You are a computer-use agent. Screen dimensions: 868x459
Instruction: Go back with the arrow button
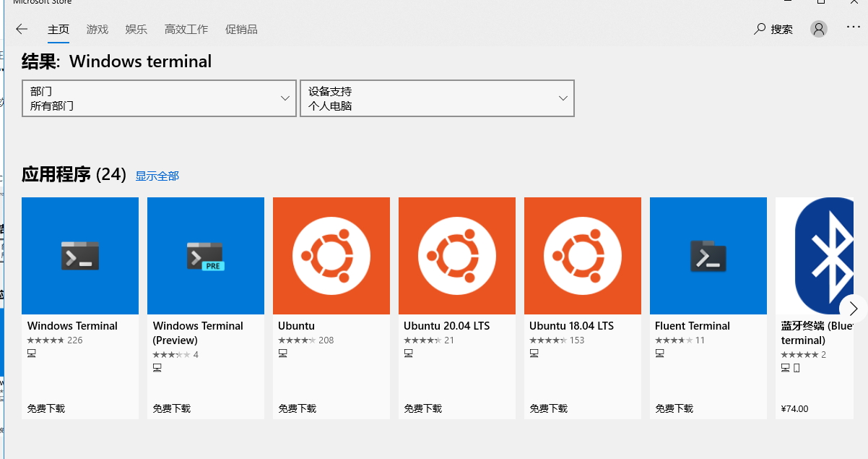22,29
